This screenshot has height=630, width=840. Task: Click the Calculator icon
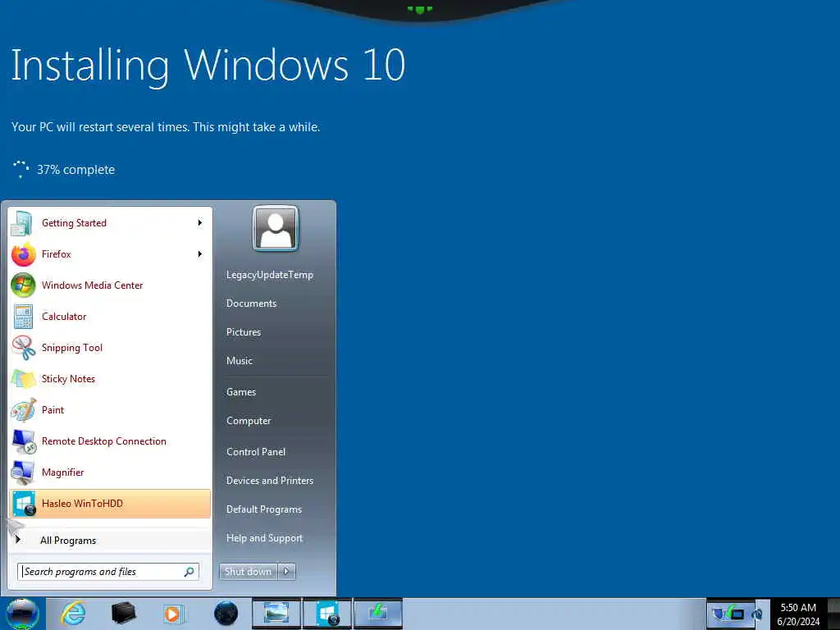(x=24, y=316)
